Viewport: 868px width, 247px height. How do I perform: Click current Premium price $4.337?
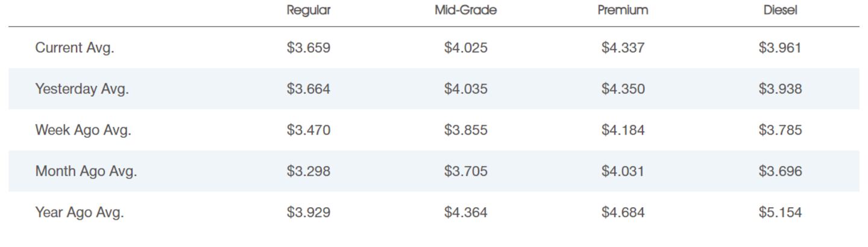[x=623, y=48]
